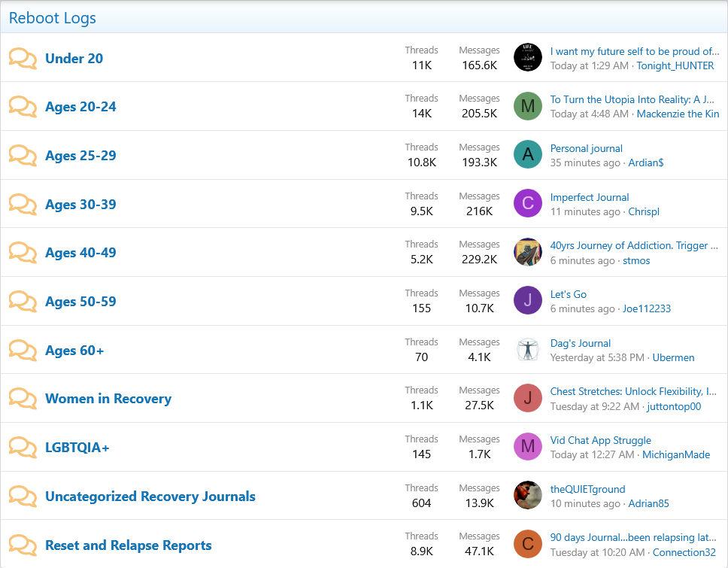
Task: Visit Joe112233's user profile
Action: tap(647, 309)
